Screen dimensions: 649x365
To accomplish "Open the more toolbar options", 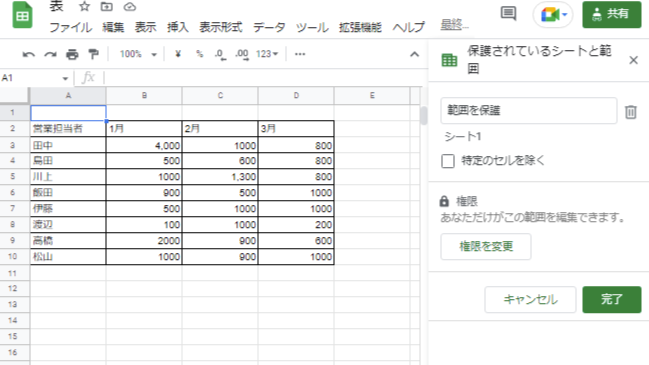I will pos(300,54).
